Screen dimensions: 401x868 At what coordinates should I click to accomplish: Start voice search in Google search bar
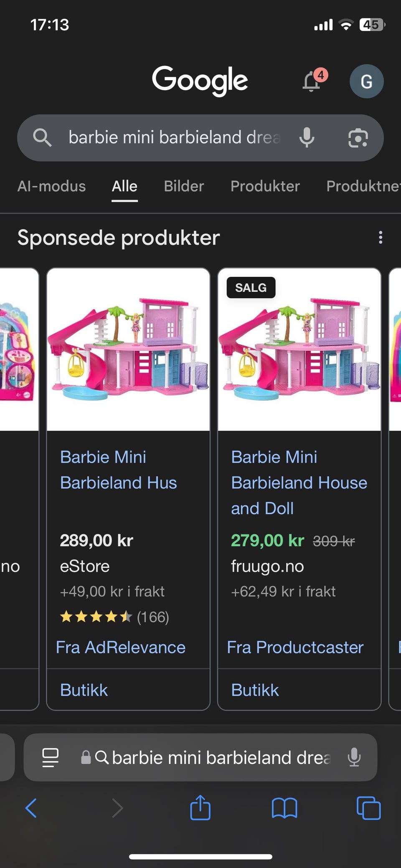pos(307,138)
